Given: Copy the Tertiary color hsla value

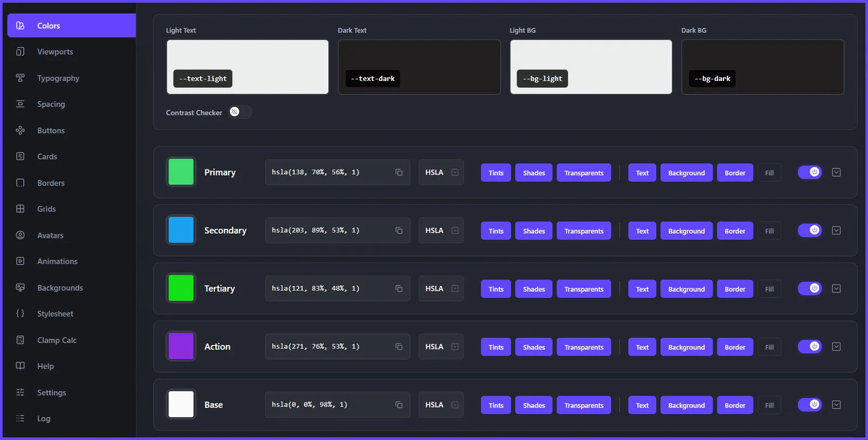Looking at the screenshot, I should tap(399, 289).
